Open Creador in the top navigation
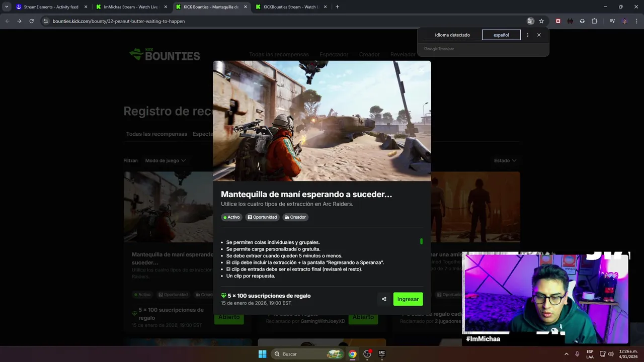Image resolution: width=644 pixels, height=362 pixels. coord(369,54)
